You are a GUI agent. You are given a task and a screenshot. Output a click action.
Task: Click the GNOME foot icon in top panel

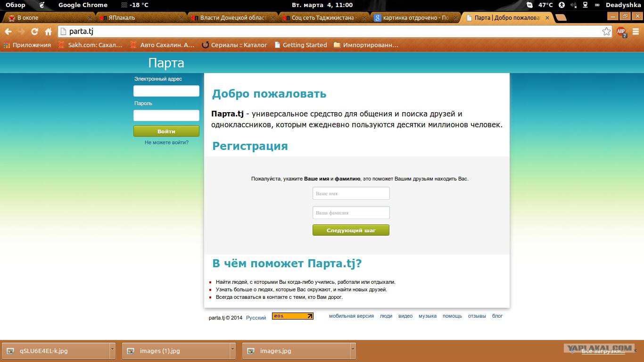click(42, 5)
